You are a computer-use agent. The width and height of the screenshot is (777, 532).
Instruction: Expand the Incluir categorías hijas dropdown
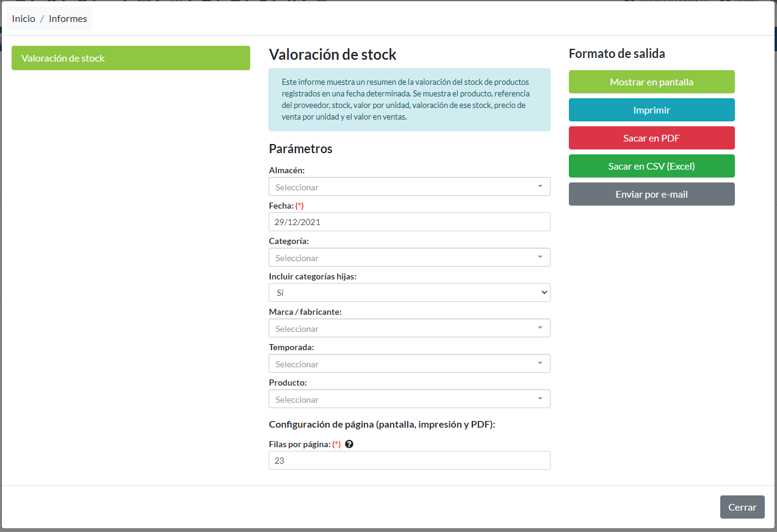tap(409, 292)
